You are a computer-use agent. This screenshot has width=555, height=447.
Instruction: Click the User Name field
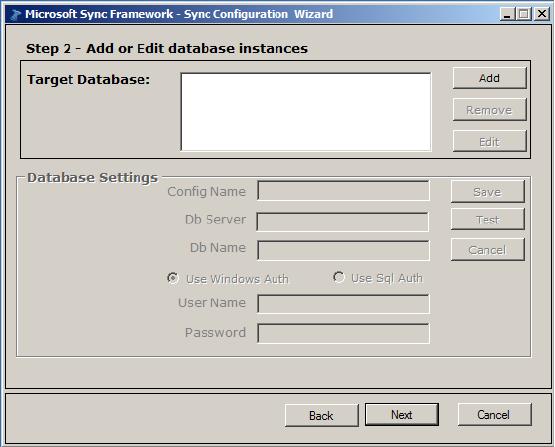[343, 304]
